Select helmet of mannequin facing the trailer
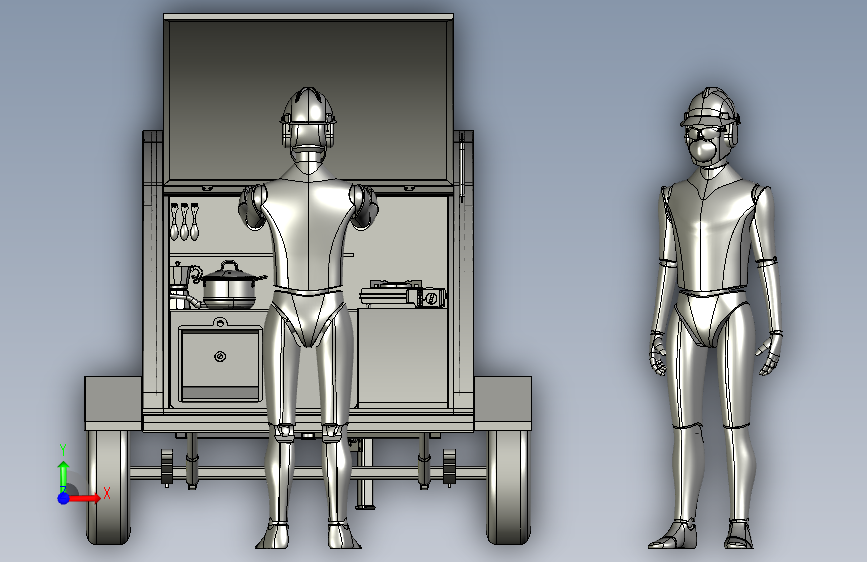Viewport: 867px width, 562px height. [x=308, y=106]
